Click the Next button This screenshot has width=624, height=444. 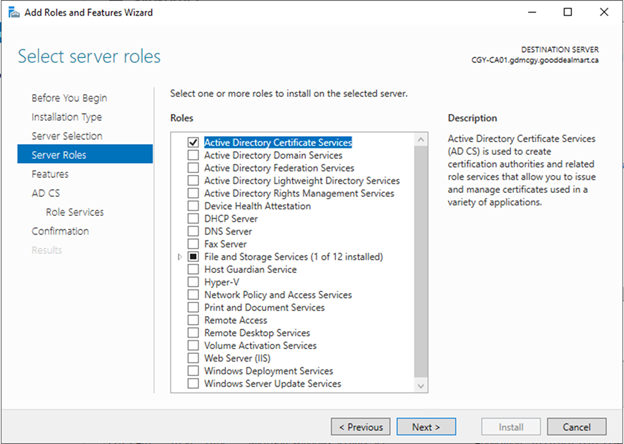tap(426, 427)
